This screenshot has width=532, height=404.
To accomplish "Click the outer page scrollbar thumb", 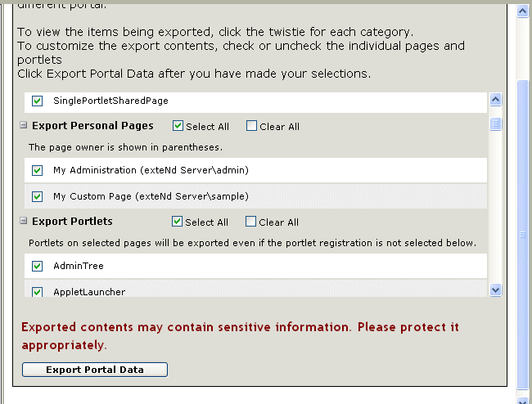I will pyautogui.click(x=524, y=233).
